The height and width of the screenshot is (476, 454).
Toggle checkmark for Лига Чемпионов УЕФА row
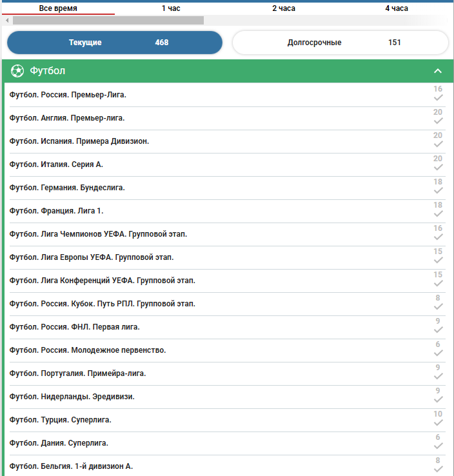438,237
